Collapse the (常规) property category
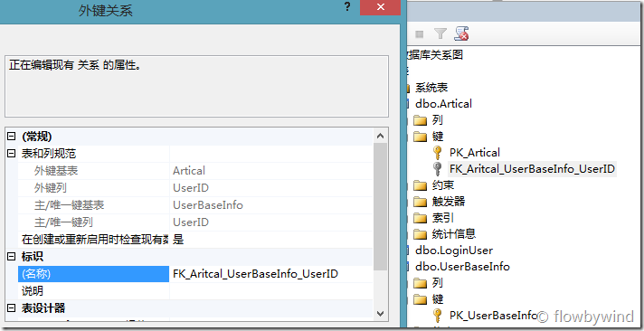The height and width of the screenshot is (331, 644). point(12,137)
